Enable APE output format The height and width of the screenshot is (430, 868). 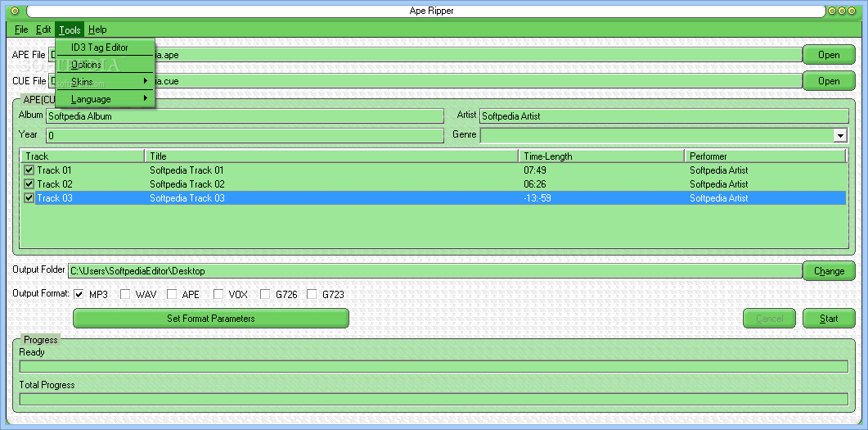click(x=172, y=294)
